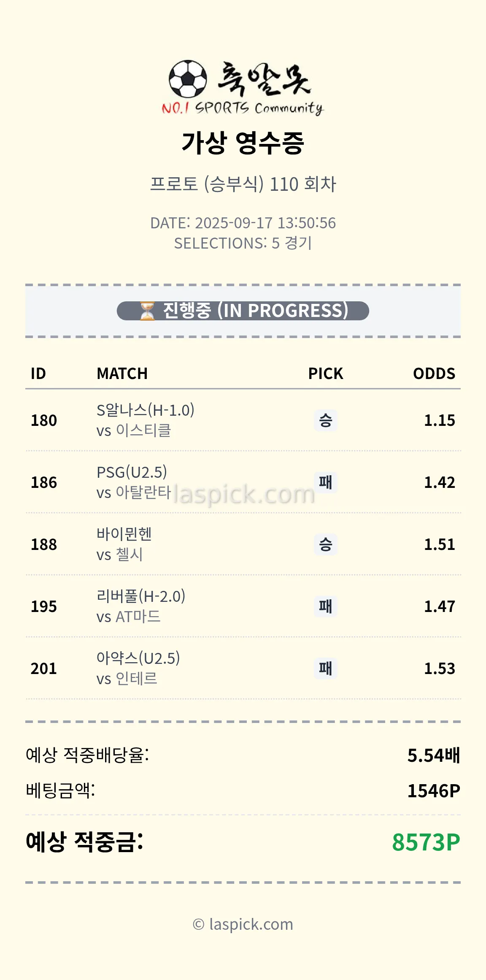
Task: Click the soccer ball logo icon
Action: (x=188, y=79)
